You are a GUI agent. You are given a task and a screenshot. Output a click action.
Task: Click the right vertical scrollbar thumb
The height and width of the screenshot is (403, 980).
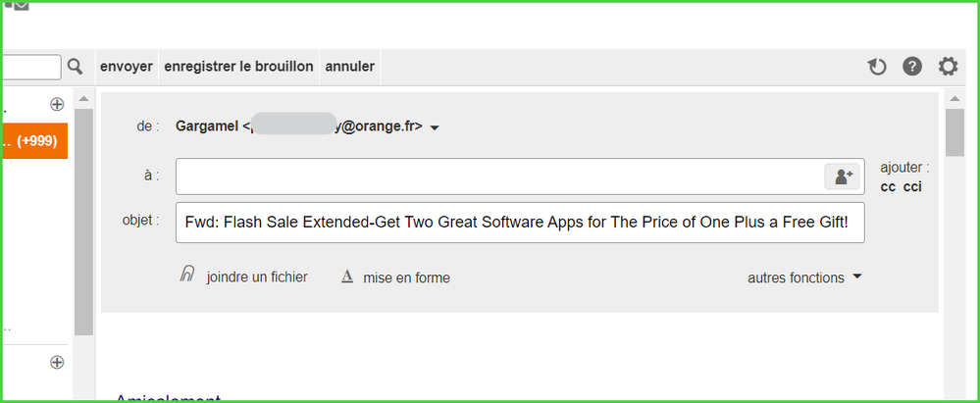[x=954, y=132]
